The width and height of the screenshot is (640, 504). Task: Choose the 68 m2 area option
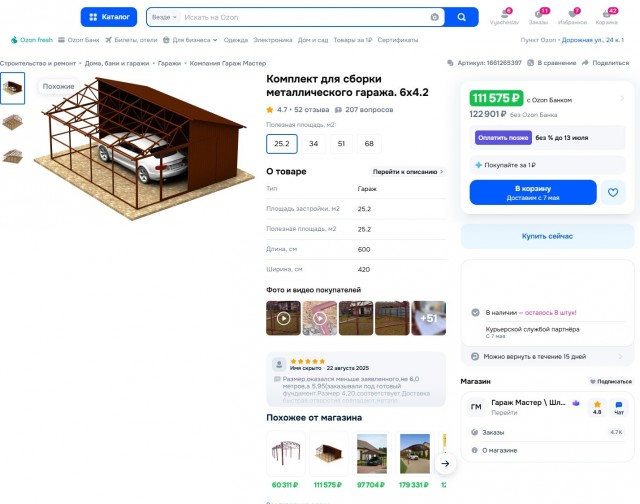coord(369,144)
